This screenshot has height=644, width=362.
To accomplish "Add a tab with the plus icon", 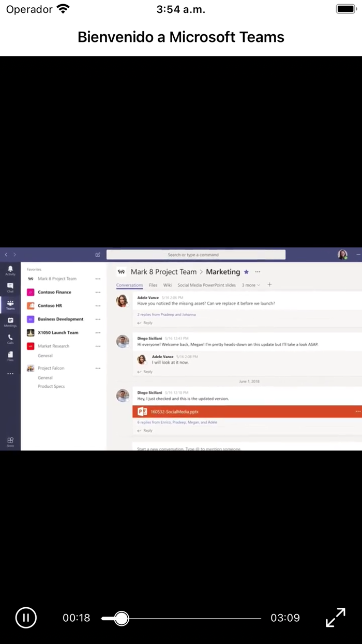I will tap(269, 285).
